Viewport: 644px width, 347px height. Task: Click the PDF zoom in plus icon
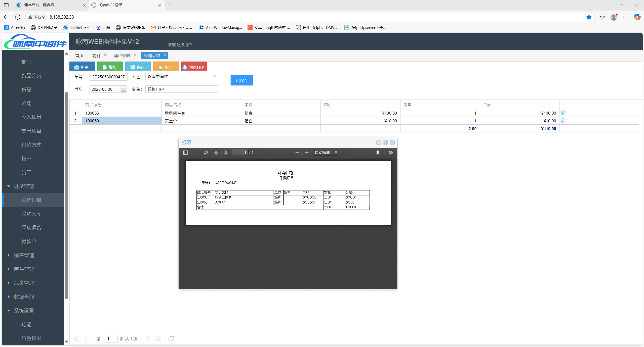coord(307,153)
